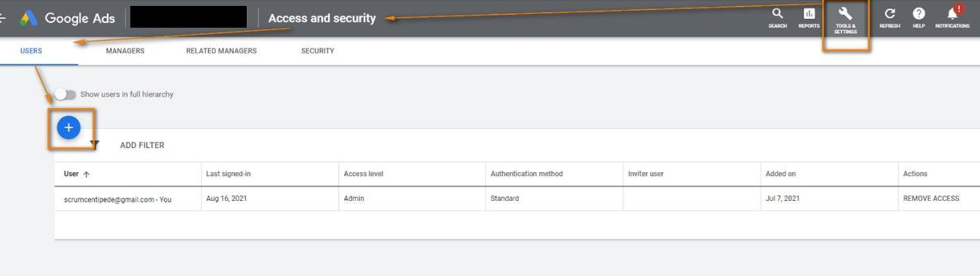Open Tools & Settings wrench icon
This screenshot has height=276, width=980.
(845, 15)
